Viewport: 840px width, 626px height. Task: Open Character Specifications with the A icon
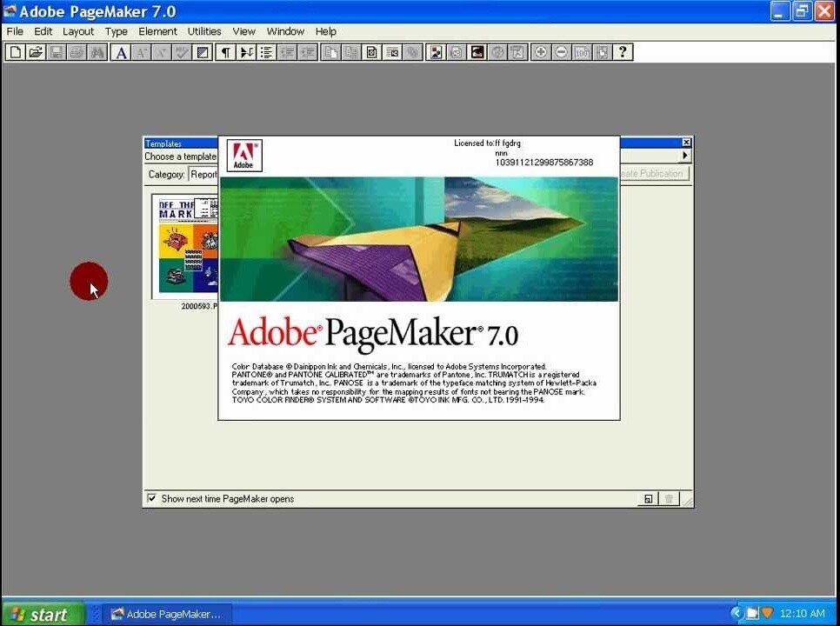click(121, 52)
